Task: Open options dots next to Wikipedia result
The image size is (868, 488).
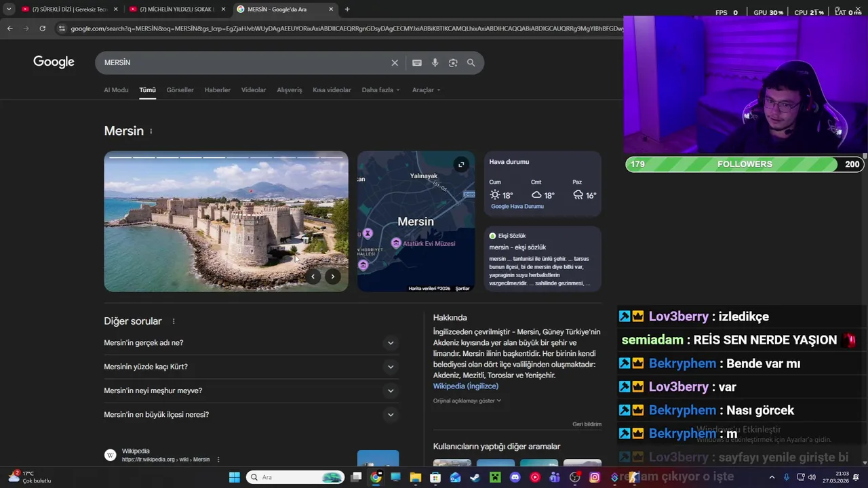Action: click(218, 460)
